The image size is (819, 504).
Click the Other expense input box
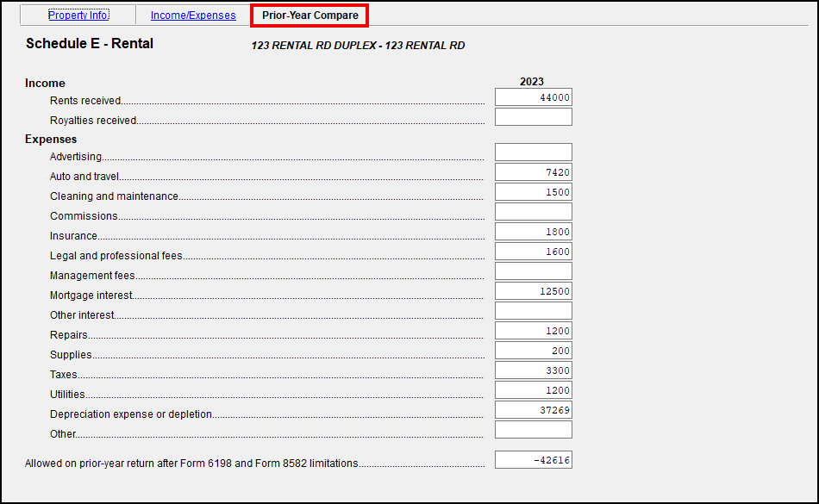tap(534, 430)
